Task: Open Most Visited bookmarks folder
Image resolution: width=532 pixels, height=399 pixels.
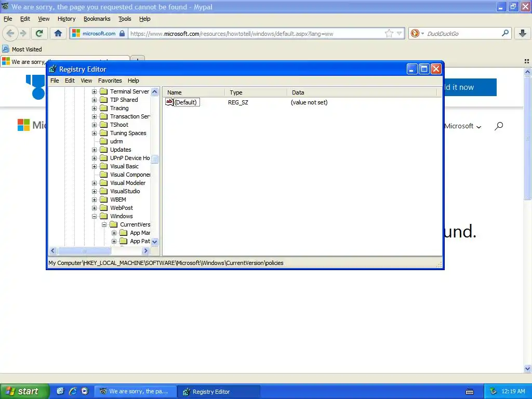Action: tap(22, 49)
